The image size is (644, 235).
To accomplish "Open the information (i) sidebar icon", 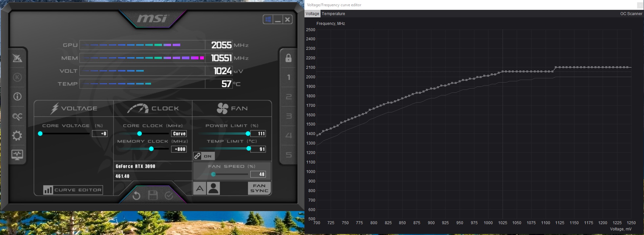I will tap(17, 96).
